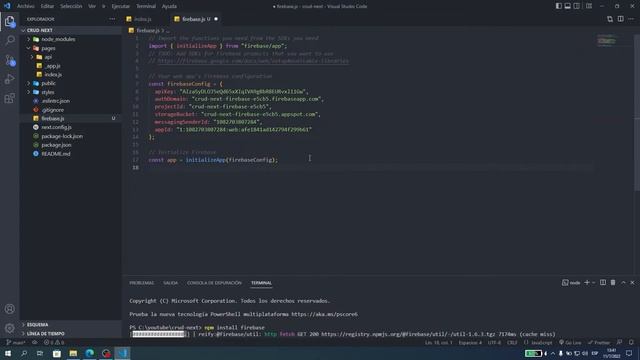Open Windows Start menu
This screenshot has width=640, height=360.
pyautogui.click(x=8, y=353)
